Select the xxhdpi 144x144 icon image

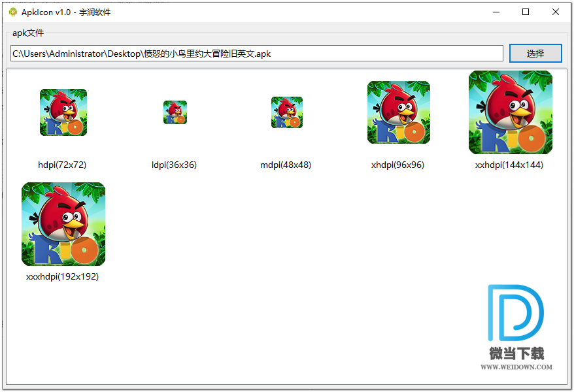pyautogui.click(x=510, y=112)
